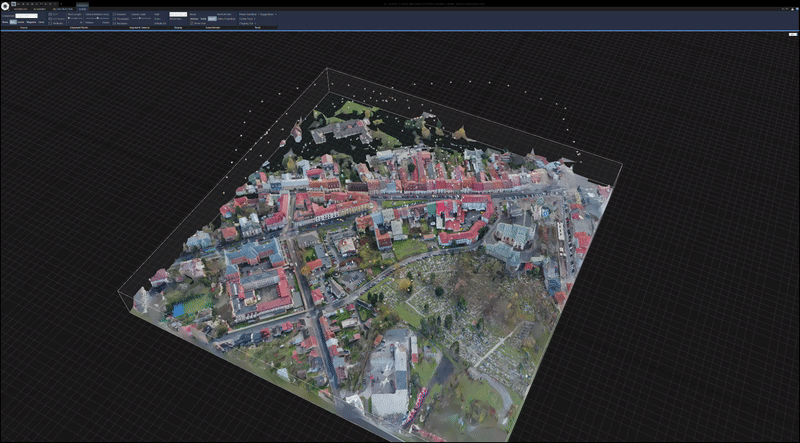Viewport: 800px width, 443px height.
Task: Switch to the Alignment ribbon tab
Action: pyautogui.click(x=39, y=9)
